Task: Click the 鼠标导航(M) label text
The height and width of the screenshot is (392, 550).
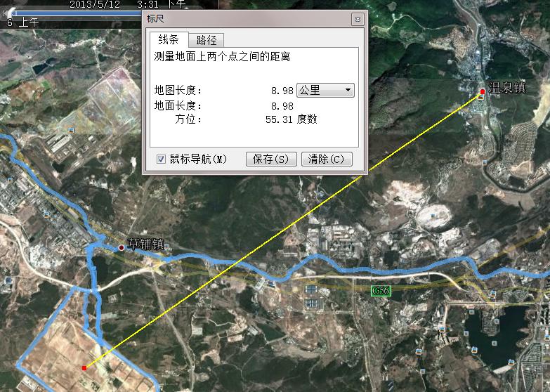Action: click(x=198, y=159)
